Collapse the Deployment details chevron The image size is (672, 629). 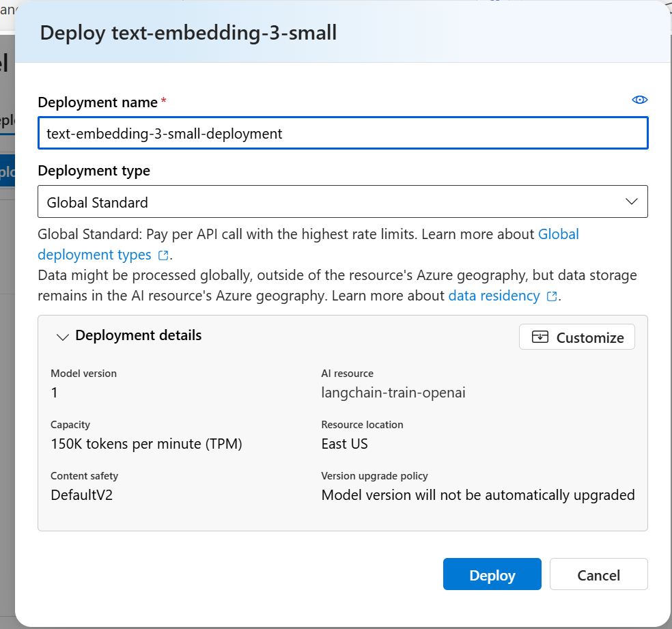pyautogui.click(x=63, y=337)
